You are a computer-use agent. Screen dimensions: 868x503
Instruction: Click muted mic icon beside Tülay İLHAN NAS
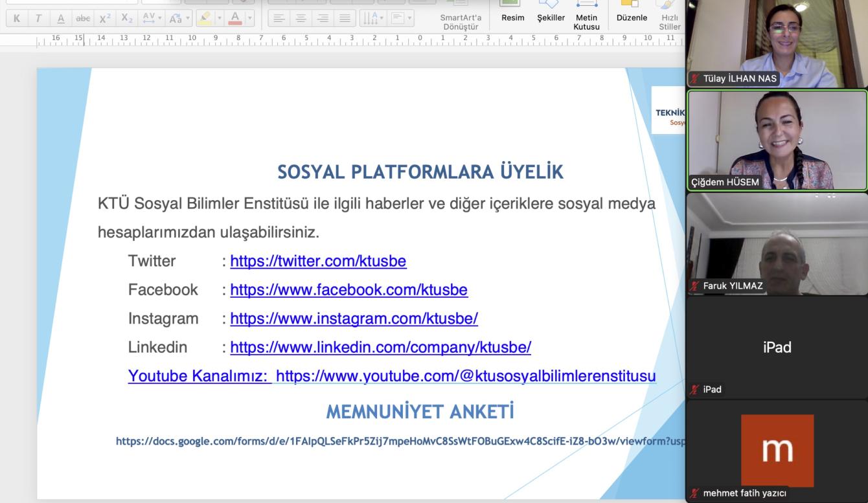(694, 79)
